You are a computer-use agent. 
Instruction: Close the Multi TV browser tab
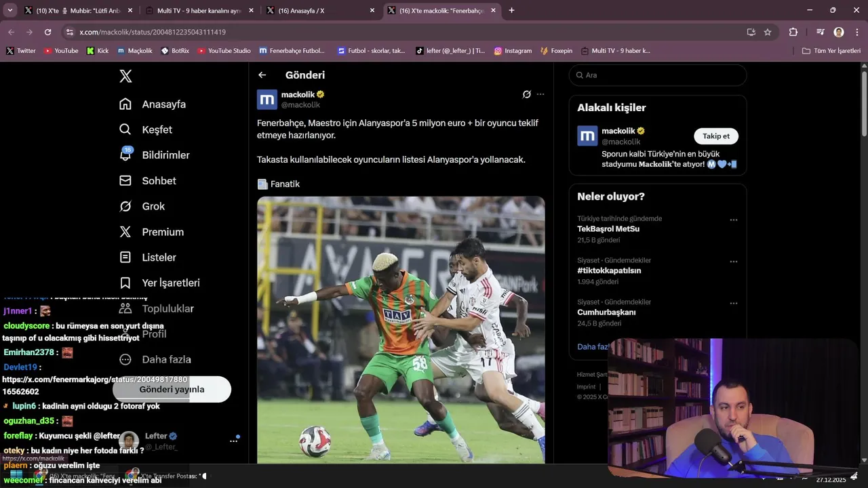click(x=251, y=10)
